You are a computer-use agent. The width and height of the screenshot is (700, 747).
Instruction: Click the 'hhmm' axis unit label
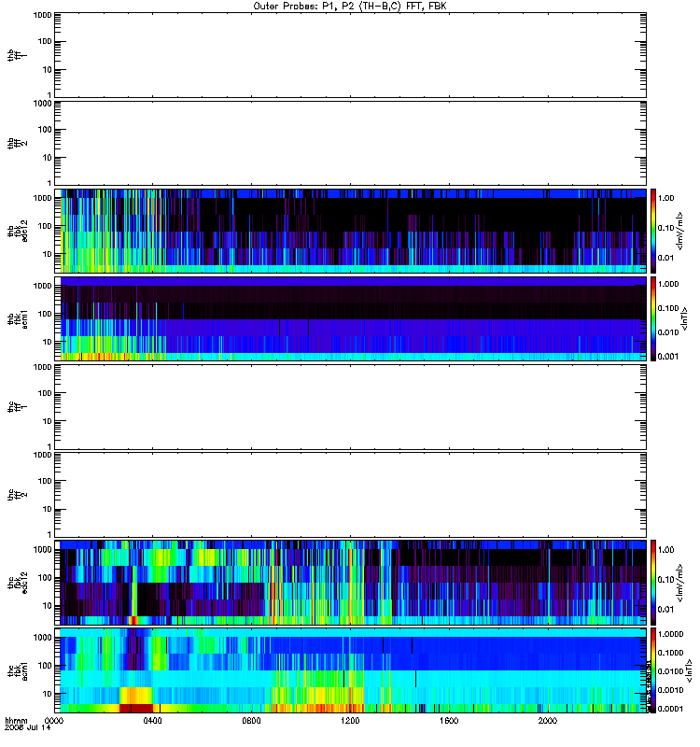(x=16, y=721)
